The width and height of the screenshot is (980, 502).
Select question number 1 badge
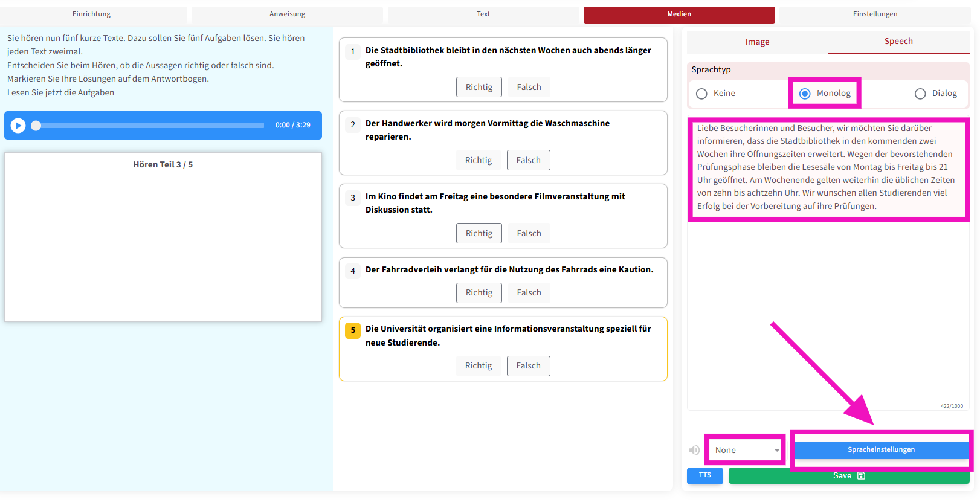tap(353, 52)
